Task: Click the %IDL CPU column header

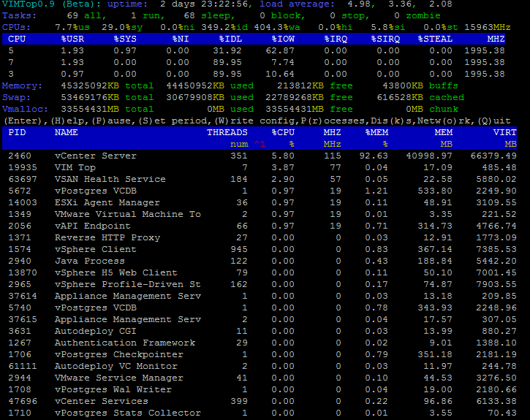Action: pos(230,39)
